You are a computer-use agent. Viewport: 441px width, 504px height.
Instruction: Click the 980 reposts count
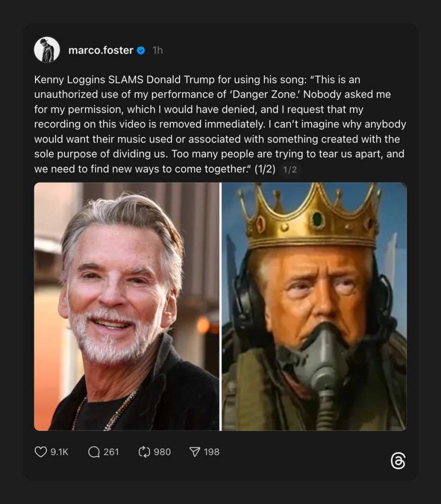(161, 452)
